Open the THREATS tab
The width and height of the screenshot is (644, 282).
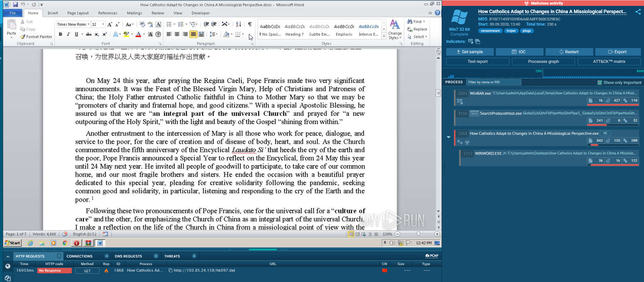coord(180,256)
